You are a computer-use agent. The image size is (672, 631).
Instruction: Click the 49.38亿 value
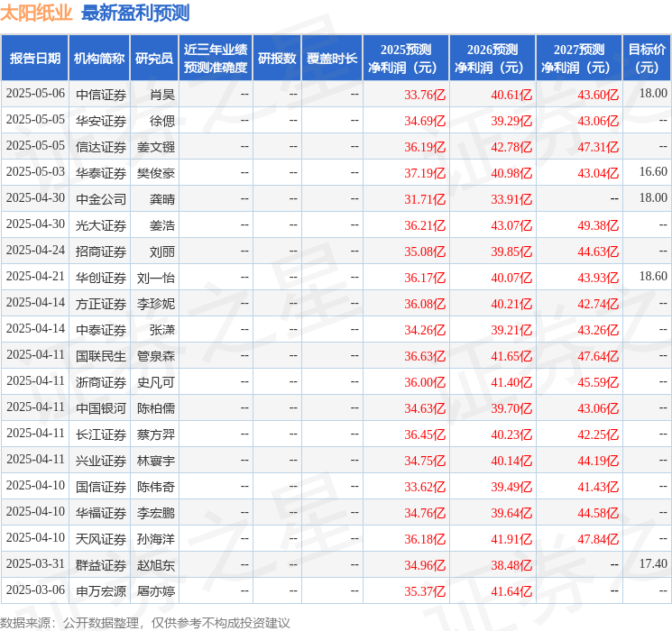tap(598, 225)
